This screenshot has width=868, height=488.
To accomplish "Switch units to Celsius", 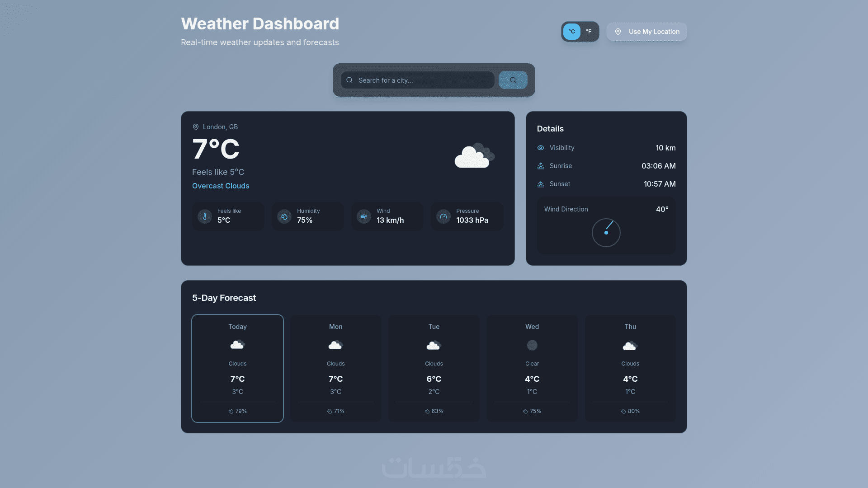I will click(571, 32).
